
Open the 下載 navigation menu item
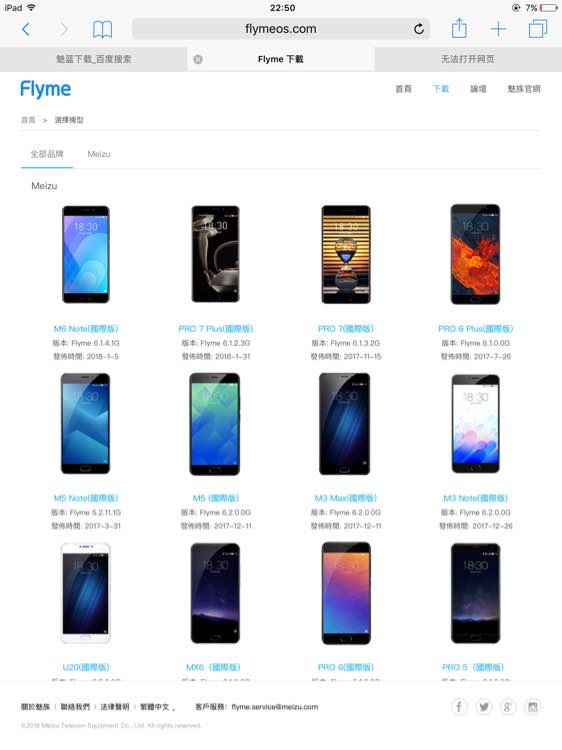click(441, 89)
